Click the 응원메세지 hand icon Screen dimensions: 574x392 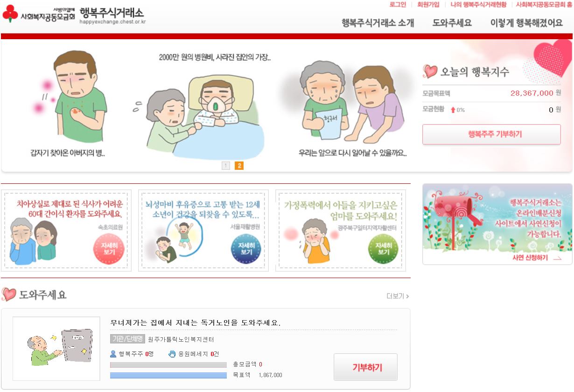tap(172, 354)
